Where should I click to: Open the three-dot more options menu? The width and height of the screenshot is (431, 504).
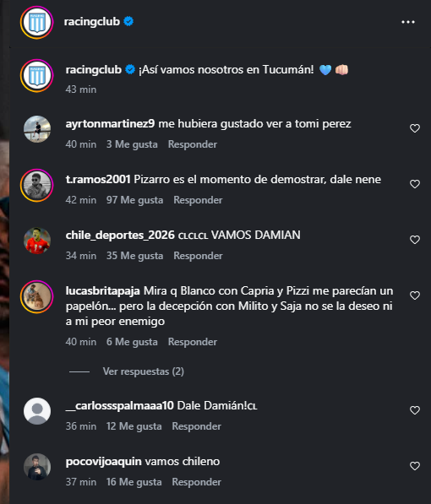(x=408, y=22)
